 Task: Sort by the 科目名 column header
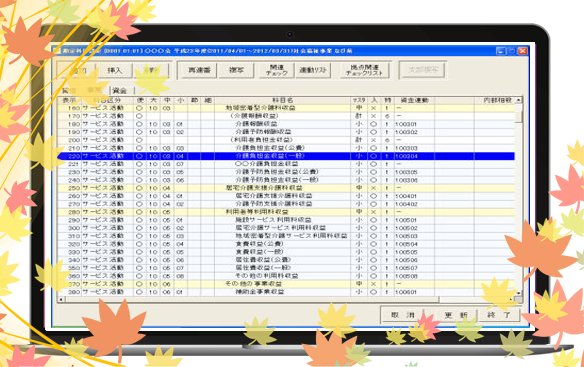pos(283,100)
